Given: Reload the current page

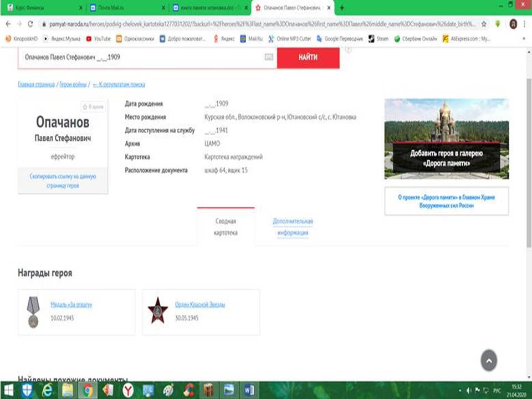Looking at the screenshot, I should tap(30, 24).
